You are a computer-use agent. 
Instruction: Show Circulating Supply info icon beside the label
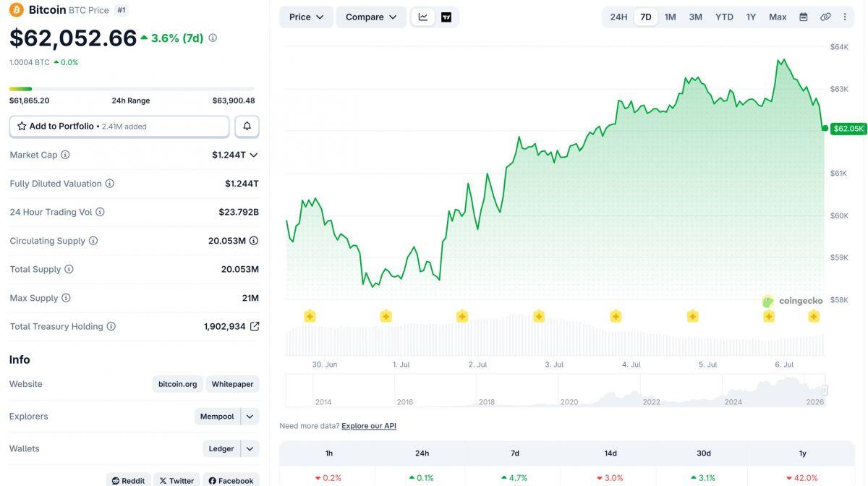[x=93, y=241]
